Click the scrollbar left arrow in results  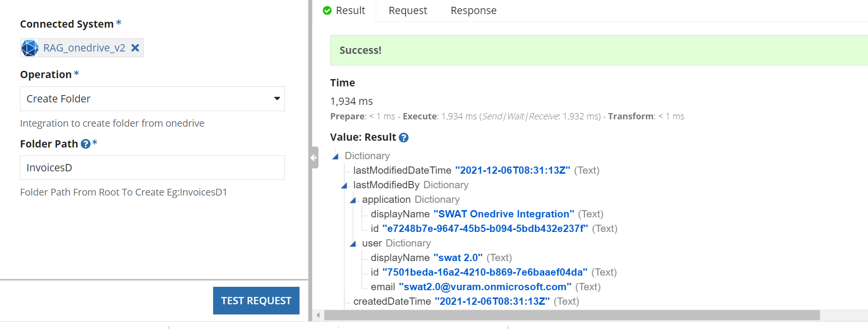tap(318, 315)
